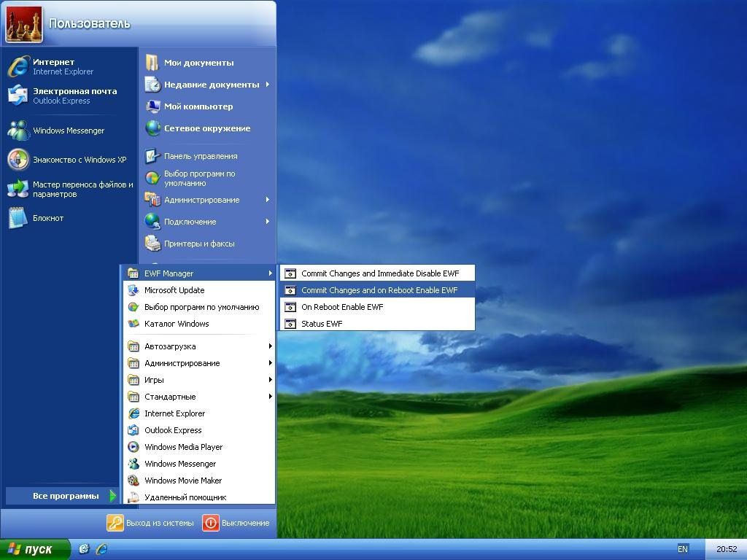Click Выход из системы to log off
Image resolution: width=747 pixels, height=560 pixels.
(150, 523)
